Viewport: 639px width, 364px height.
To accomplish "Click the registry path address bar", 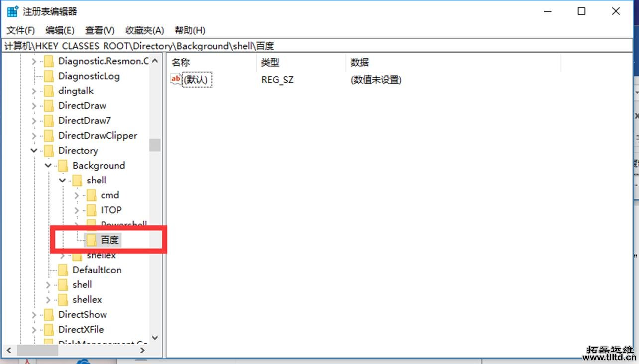I will pos(199,46).
